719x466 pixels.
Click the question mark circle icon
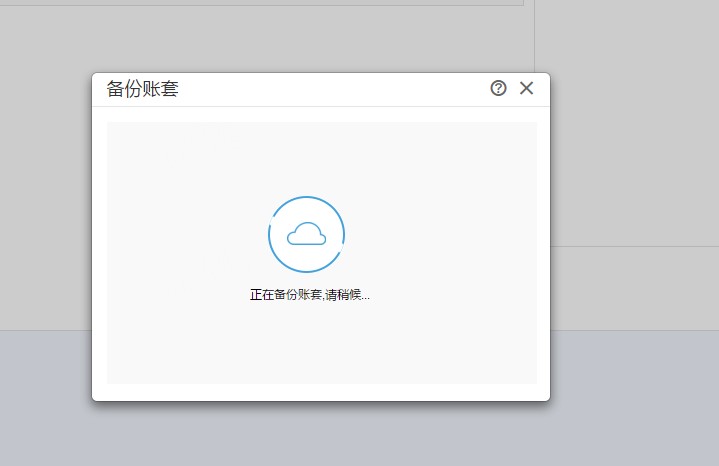click(x=498, y=88)
